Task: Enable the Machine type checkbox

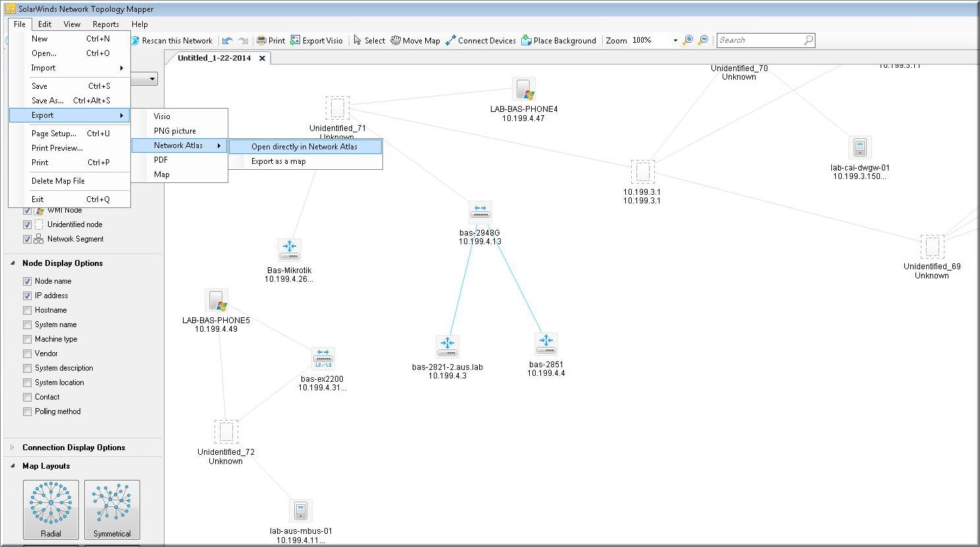Action: click(27, 339)
